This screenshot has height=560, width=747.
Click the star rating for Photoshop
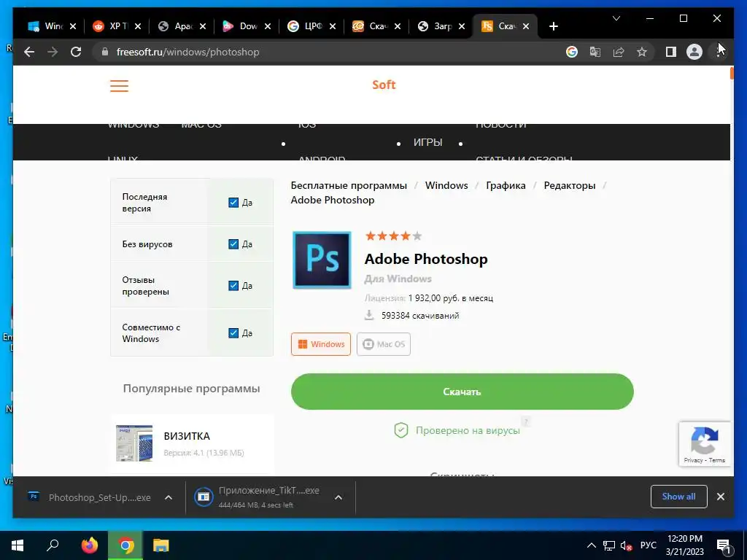[393, 236]
